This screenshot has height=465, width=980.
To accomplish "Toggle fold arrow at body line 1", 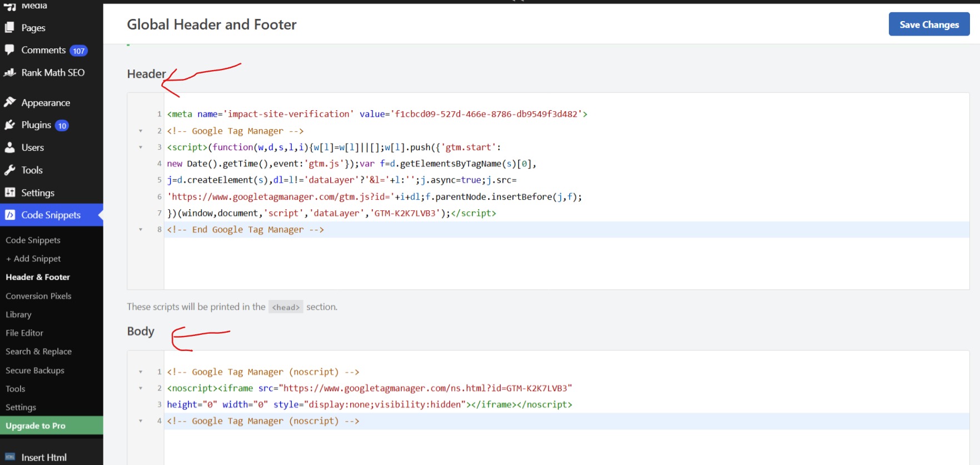I will pos(141,372).
